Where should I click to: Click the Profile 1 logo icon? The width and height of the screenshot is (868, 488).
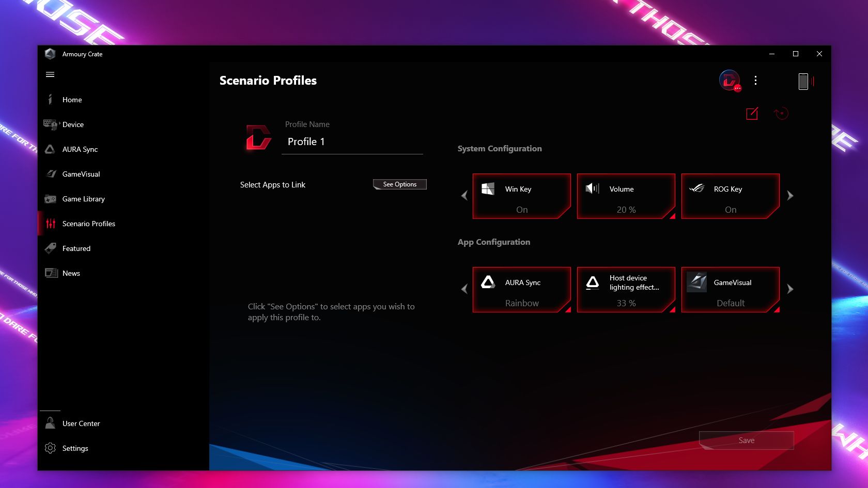click(258, 137)
